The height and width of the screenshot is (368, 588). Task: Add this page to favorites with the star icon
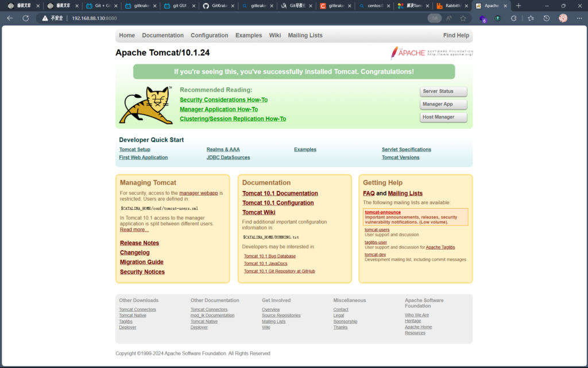463,18
